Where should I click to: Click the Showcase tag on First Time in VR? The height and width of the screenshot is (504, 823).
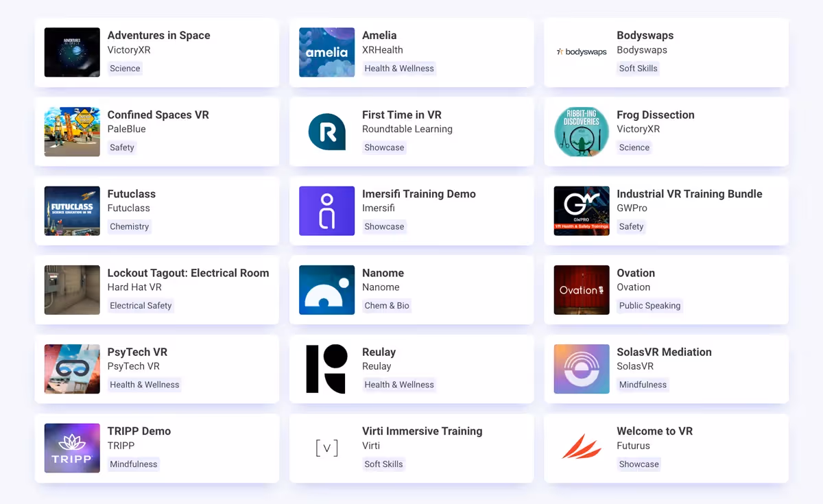click(384, 147)
